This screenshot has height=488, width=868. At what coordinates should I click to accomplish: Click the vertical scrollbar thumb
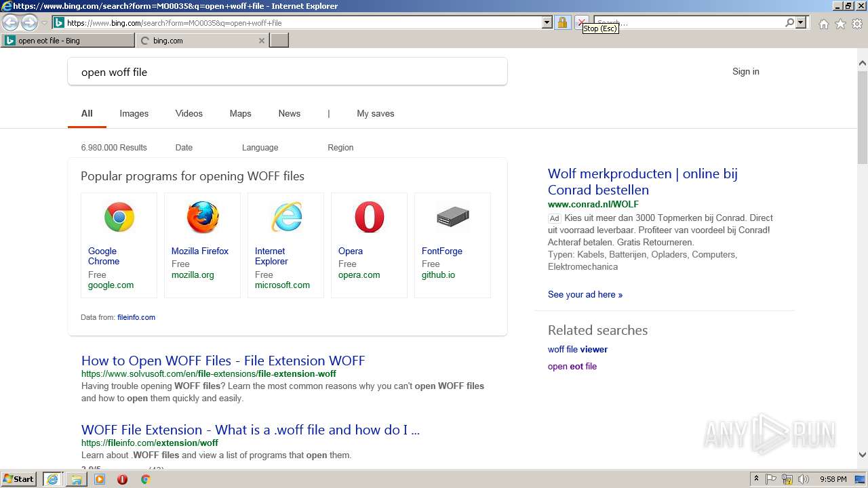863,117
